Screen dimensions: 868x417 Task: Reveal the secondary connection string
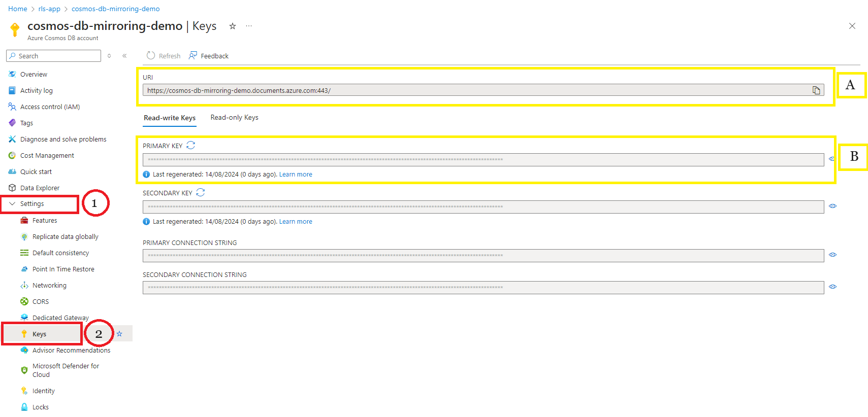pos(832,287)
